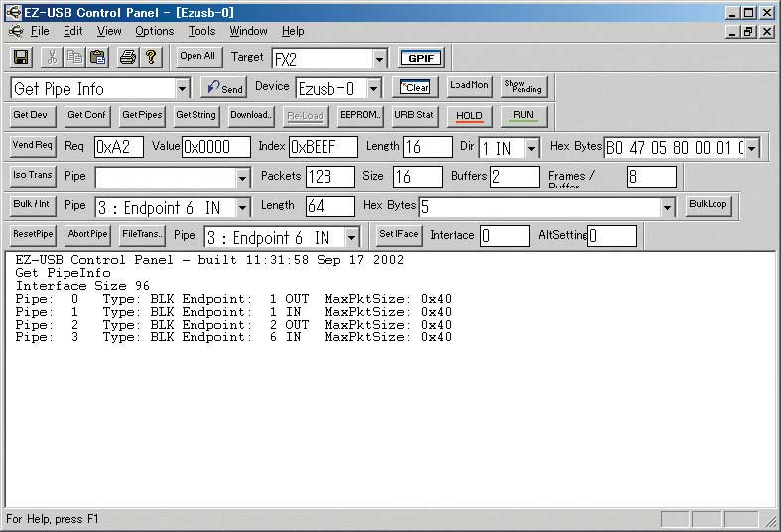
Task: Click the AltSetting field showing 0
Action: click(612, 236)
